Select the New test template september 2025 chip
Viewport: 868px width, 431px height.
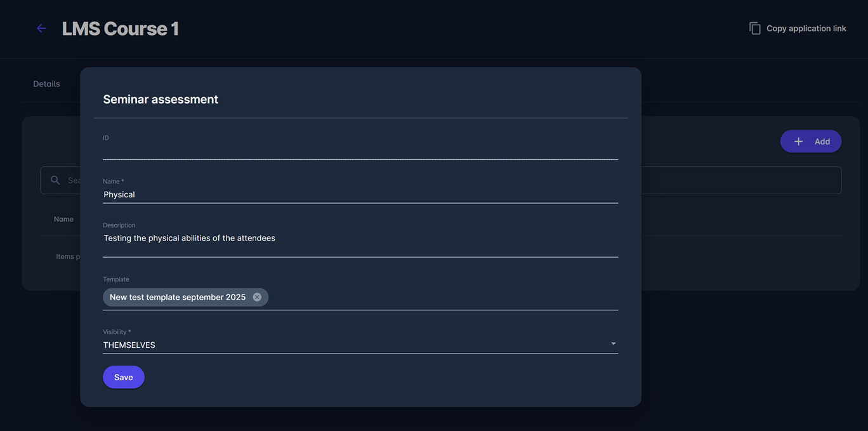point(177,297)
